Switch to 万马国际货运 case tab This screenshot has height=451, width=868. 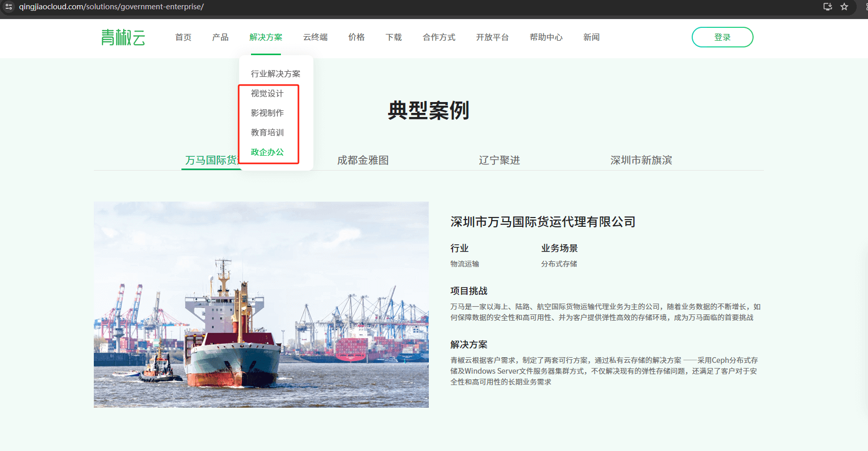211,160
